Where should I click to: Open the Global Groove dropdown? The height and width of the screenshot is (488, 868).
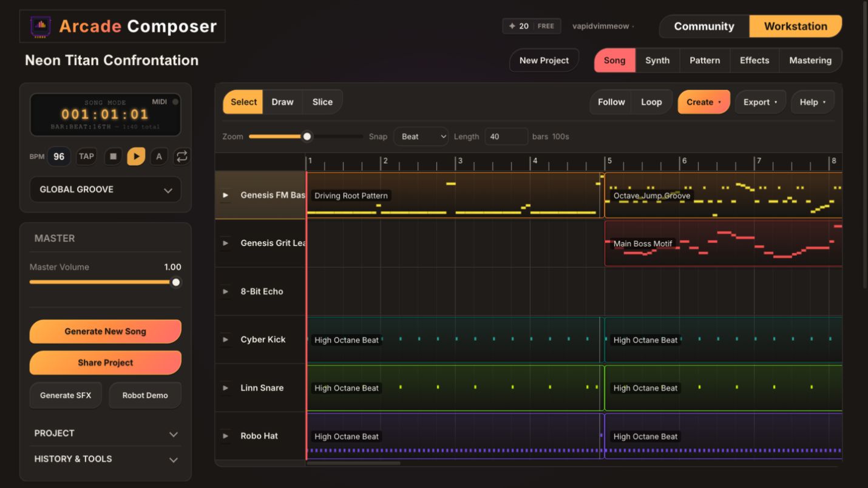[106, 189]
